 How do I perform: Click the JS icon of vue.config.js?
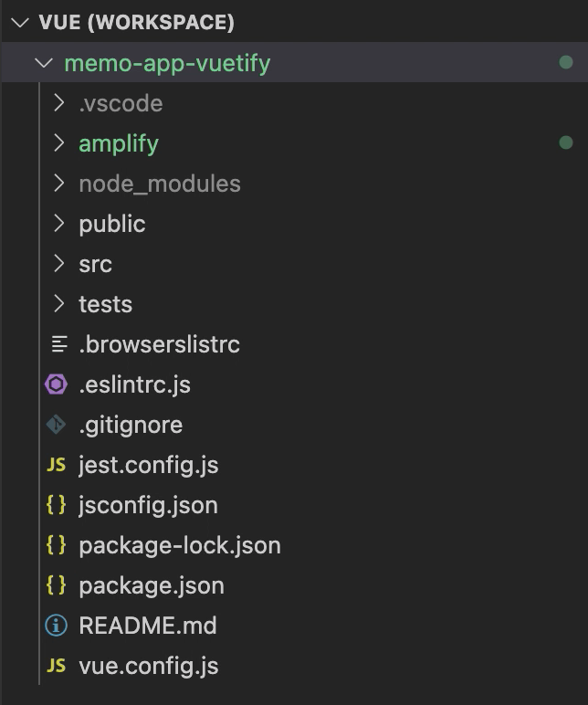click(57, 666)
